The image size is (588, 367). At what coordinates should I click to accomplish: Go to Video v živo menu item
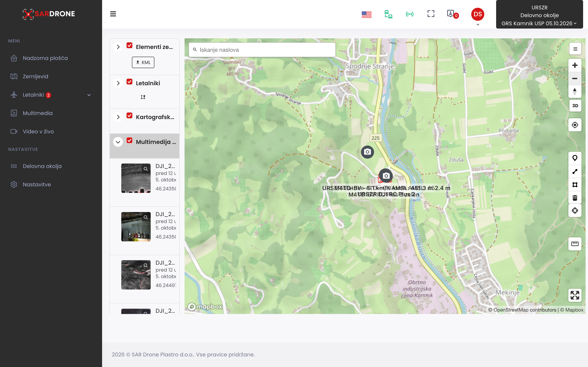click(x=38, y=132)
